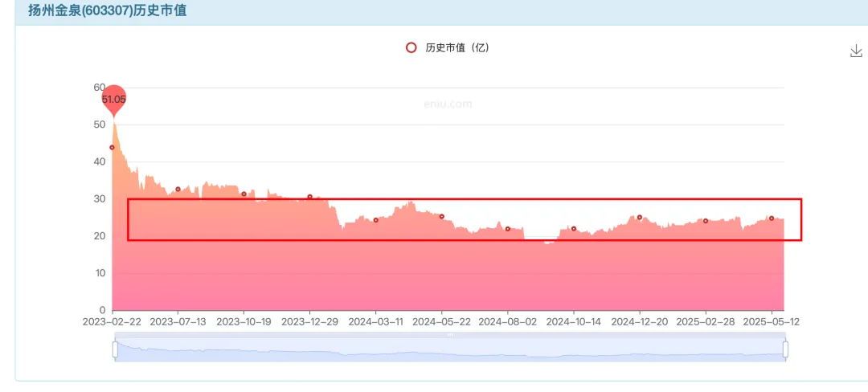This screenshot has height=392, width=868.
Task: Click the data point above 2025-02-28
Action: coord(706,221)
